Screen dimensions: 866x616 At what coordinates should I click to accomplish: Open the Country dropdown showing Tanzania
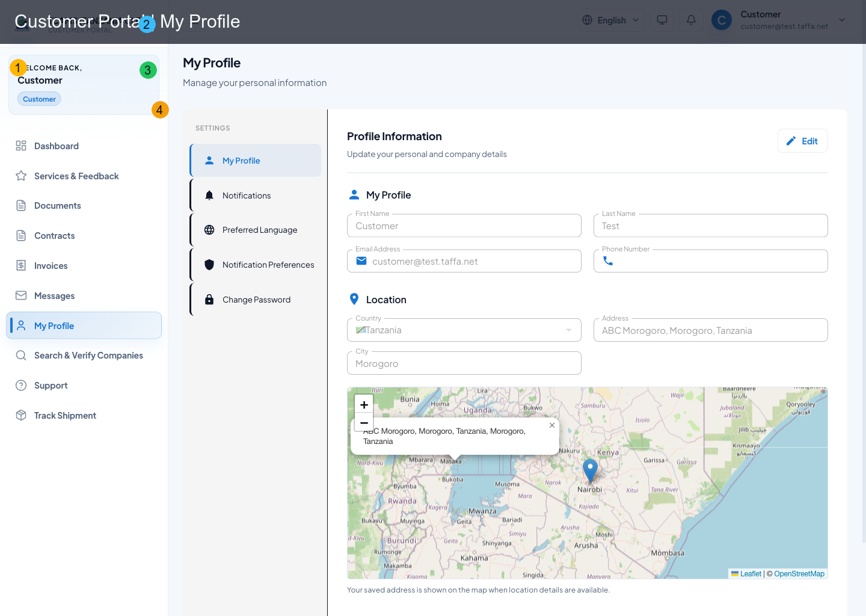coord(464,330)
